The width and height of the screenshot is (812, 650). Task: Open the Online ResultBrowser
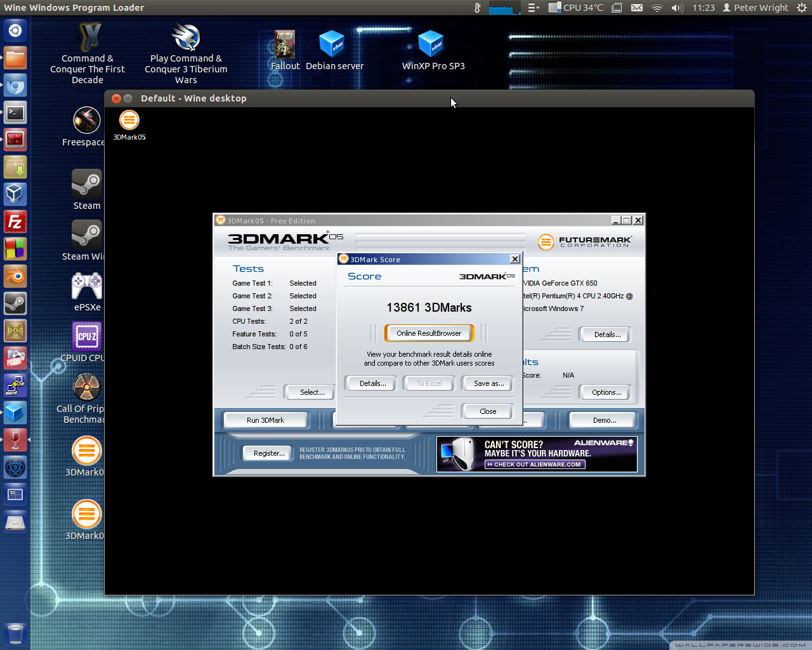(x=429, y=333)
